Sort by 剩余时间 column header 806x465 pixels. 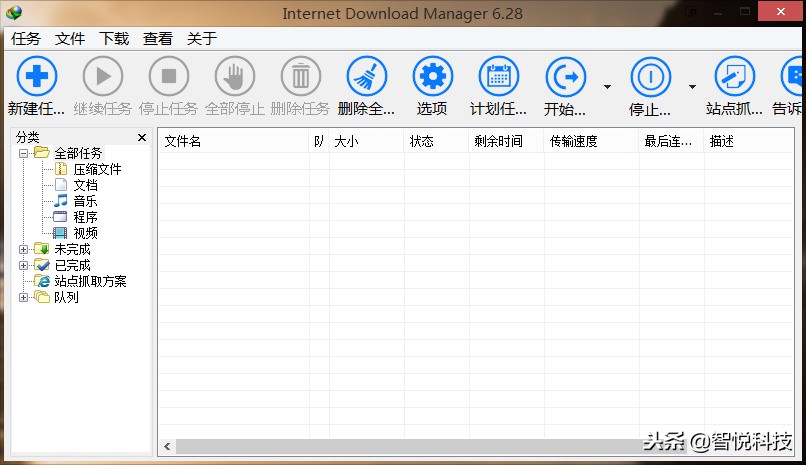[x=506, y=141]
